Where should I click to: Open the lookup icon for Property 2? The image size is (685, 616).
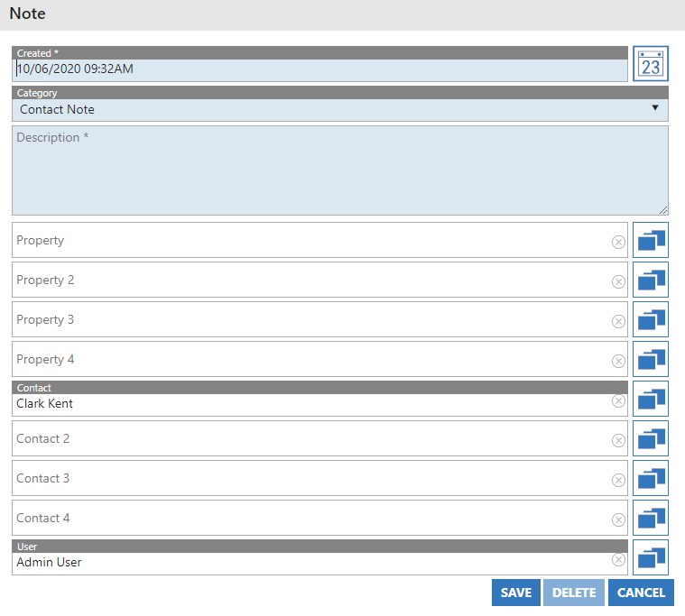click(650, 280)
